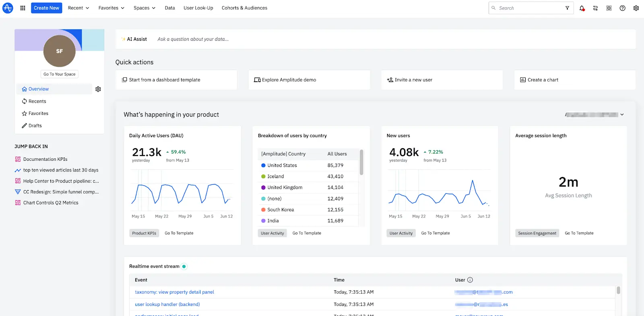
Task: Open the apps grid menu icon
Action: pyautogui.click(x=23, y=8)
